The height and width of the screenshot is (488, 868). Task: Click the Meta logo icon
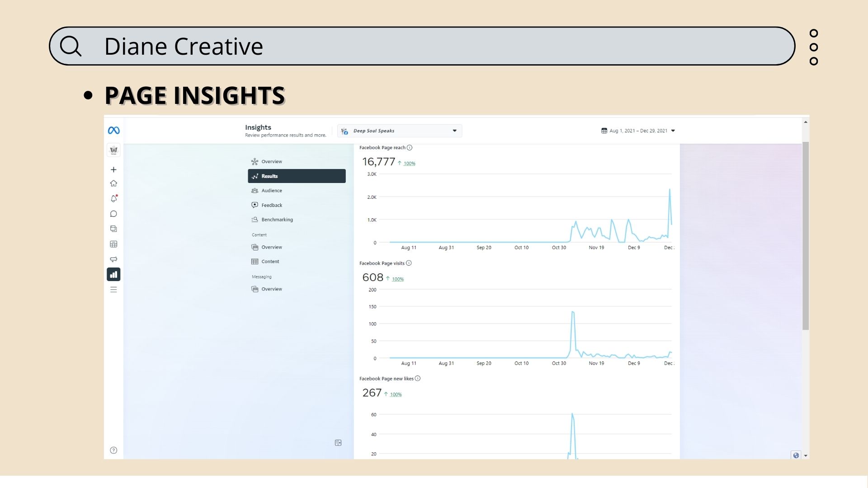(x=113, y=131)
